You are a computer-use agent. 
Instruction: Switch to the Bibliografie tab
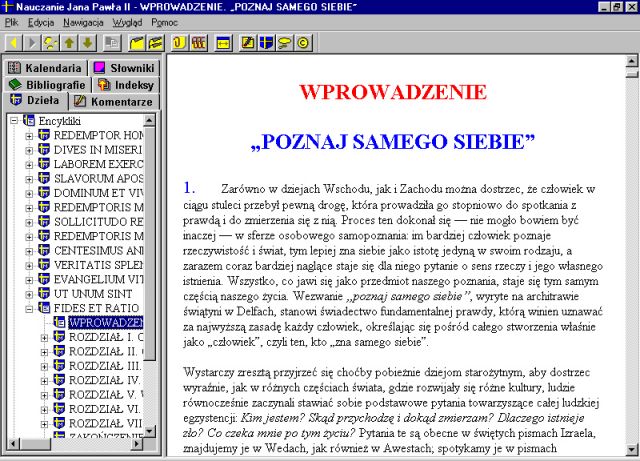[47, 85]
